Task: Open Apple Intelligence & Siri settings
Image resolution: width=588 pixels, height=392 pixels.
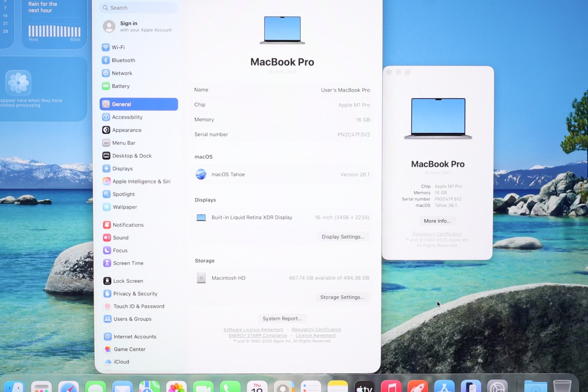Action: (x=141, y=182)
